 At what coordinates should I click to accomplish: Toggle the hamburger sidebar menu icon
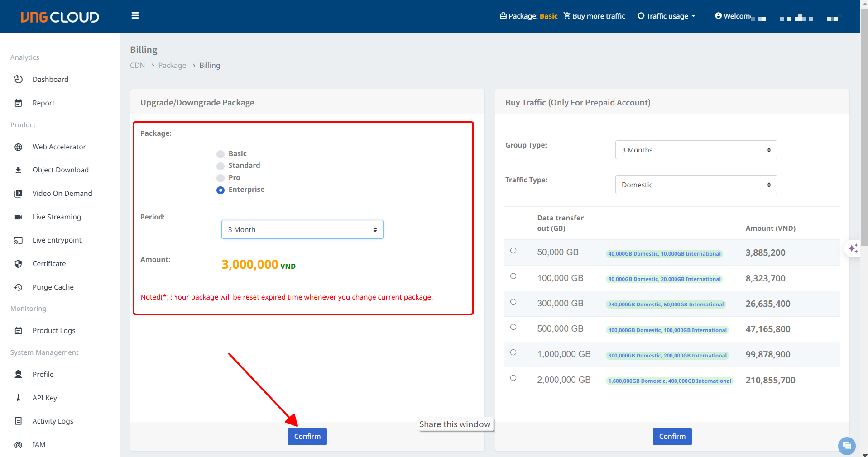(x=135, y=16)
